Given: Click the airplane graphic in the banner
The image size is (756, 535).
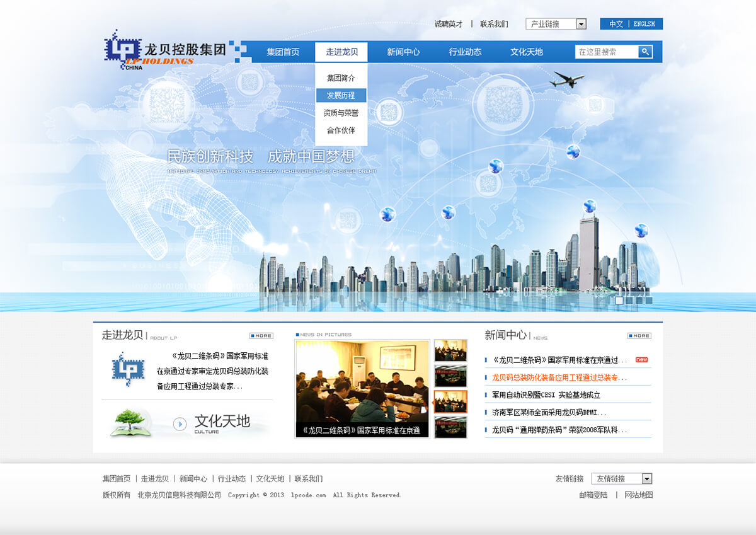Looking at the screenshot, I should pos(568,79).
